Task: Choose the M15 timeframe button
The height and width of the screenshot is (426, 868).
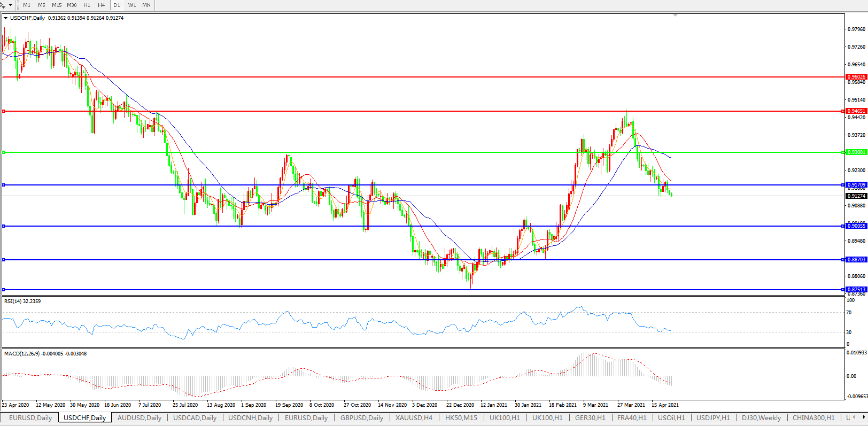Action: click(x=57, y=5)
